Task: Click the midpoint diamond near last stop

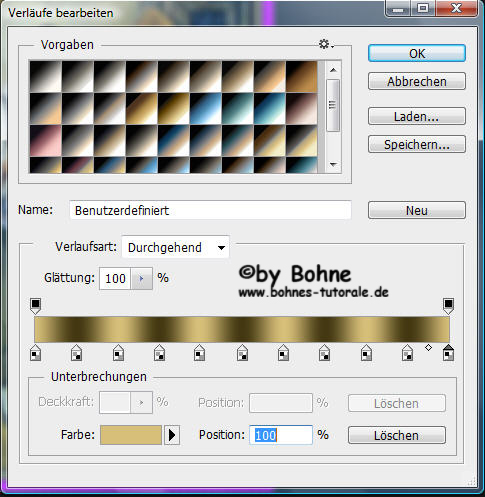Action: click(428, 348)
